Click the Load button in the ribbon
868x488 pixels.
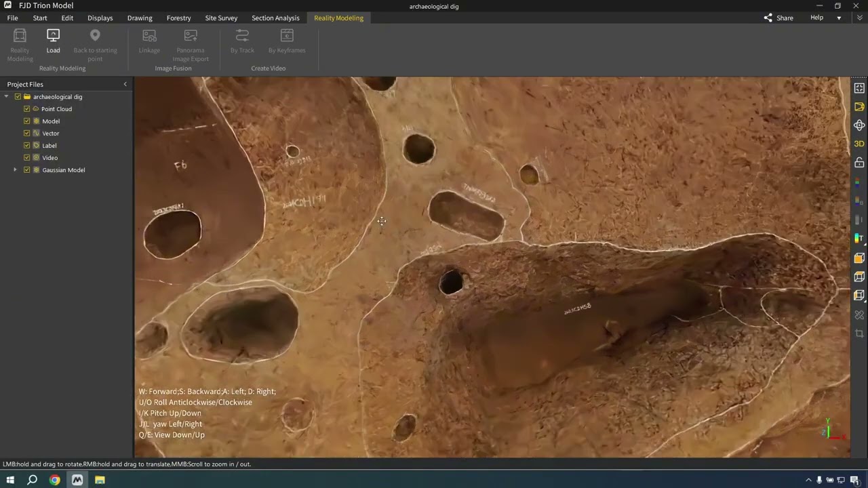53,41
